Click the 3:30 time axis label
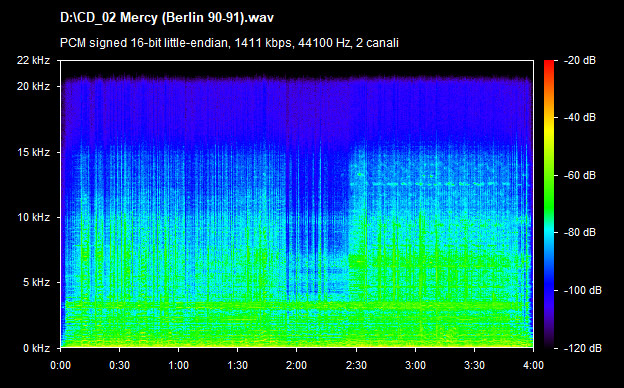The width and height of the screenshot is (624, 388). point(474,365)
